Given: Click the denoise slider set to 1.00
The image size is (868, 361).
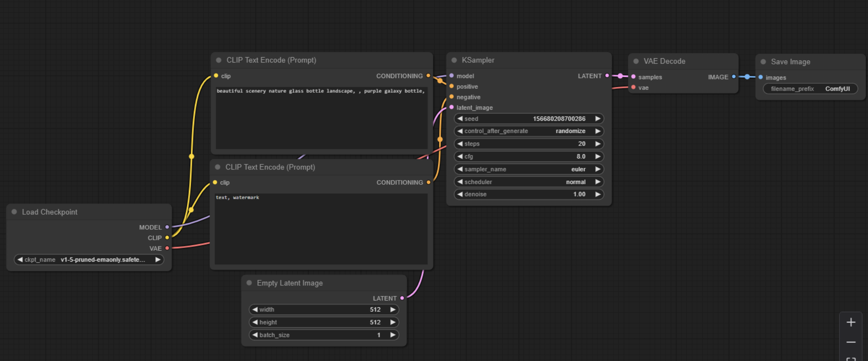Looking at the screenshot, I should click(x=528, y=194).
